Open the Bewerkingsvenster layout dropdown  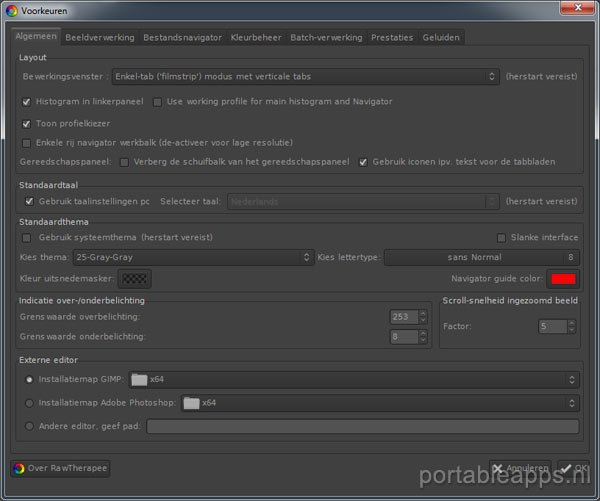coord(305,77)
